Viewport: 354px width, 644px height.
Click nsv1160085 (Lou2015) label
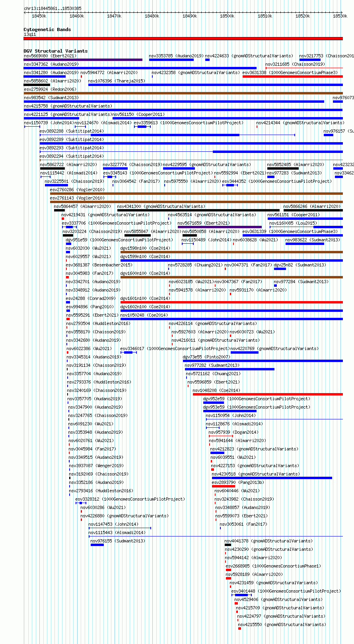(293, 223)
